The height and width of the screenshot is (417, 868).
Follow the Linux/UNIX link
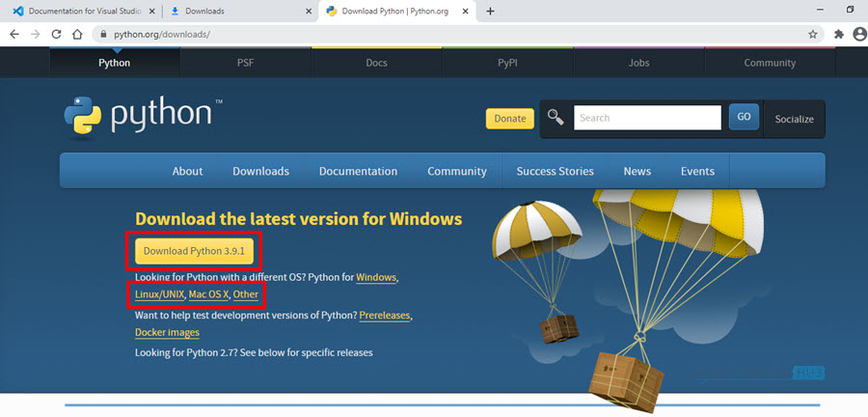pos(159,293)
